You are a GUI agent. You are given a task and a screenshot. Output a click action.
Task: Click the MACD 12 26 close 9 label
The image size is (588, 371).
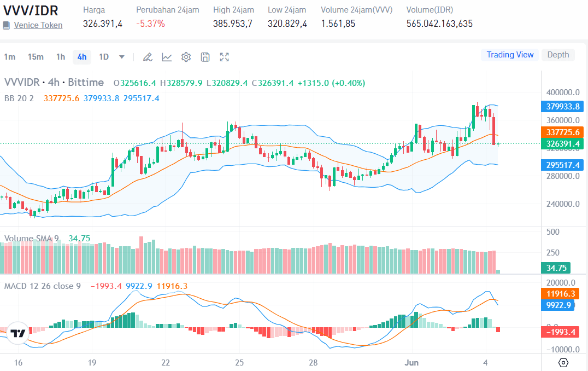[43, 286]
